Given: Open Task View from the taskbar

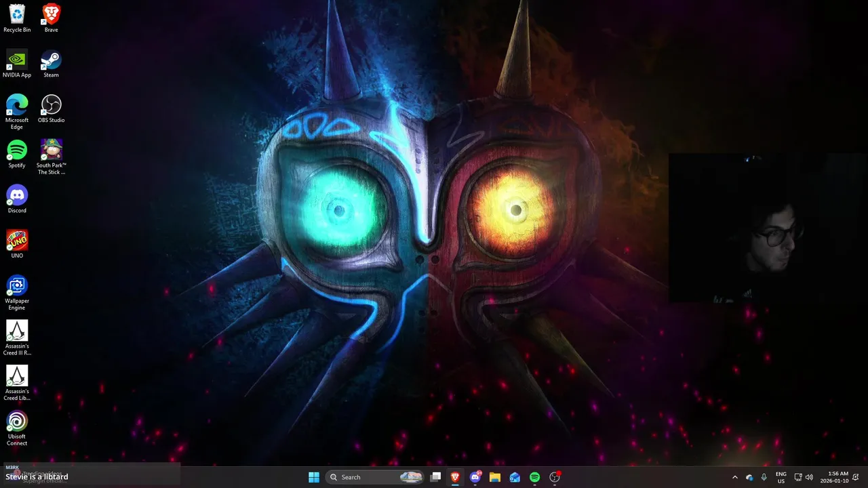Looking at the screenshot, I should [x=436, y=477].
